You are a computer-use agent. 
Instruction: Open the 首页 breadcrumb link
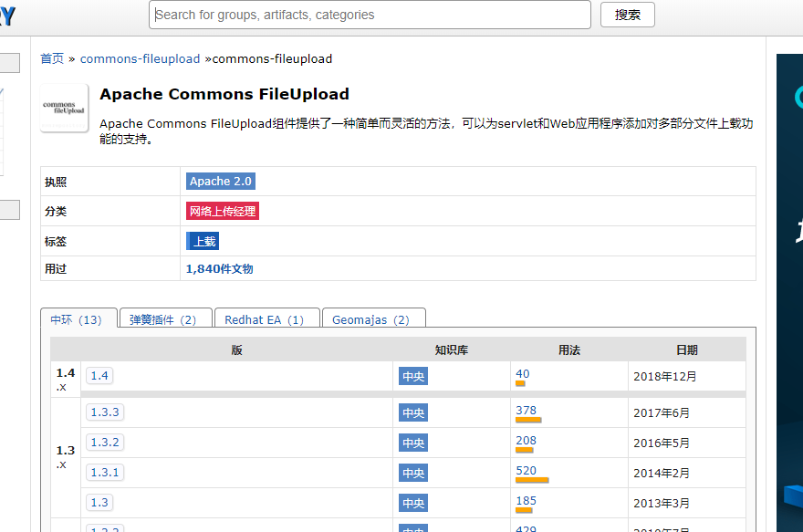click(52, 59)
